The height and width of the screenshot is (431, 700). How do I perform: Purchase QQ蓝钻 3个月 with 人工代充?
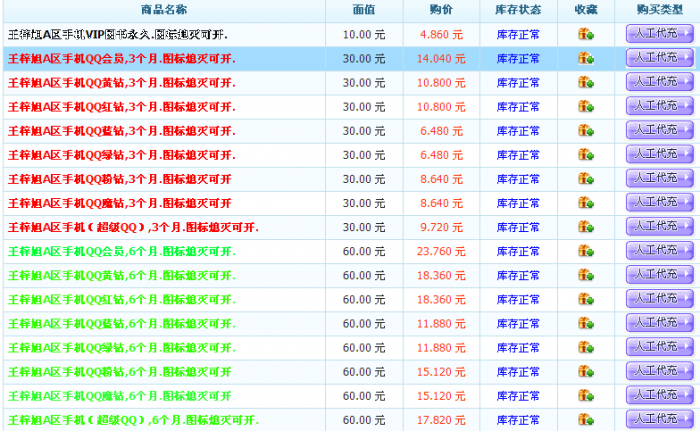coord(660,130)
